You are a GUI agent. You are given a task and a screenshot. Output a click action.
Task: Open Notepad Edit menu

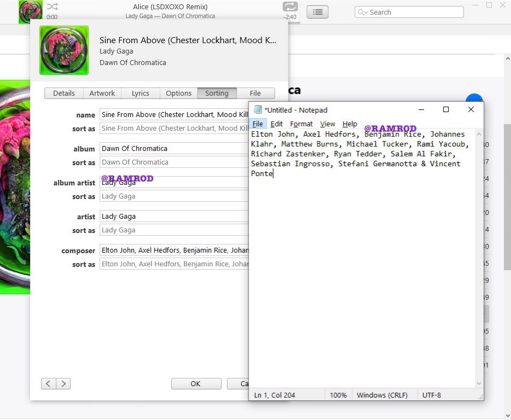coord(276,124)
